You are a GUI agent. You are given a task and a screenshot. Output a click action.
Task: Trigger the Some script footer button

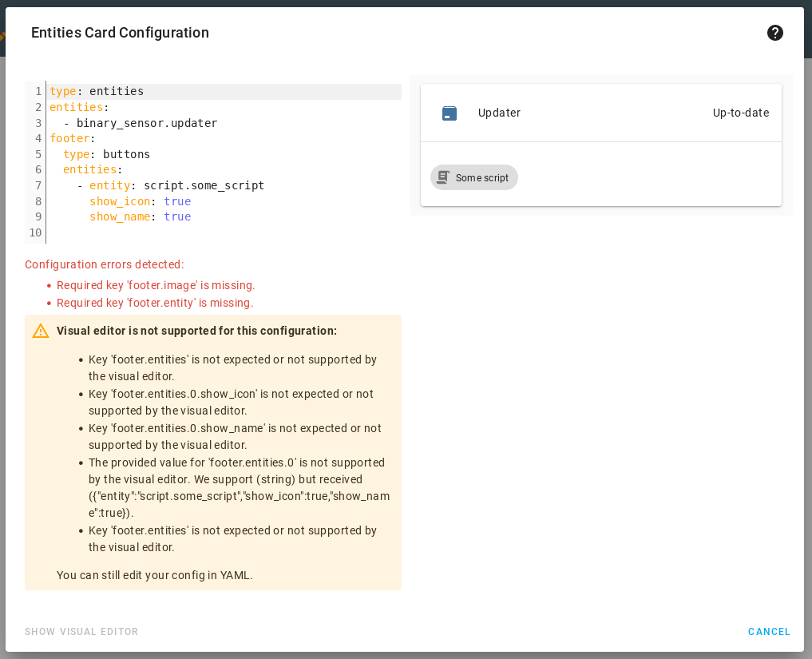point(473,177)
